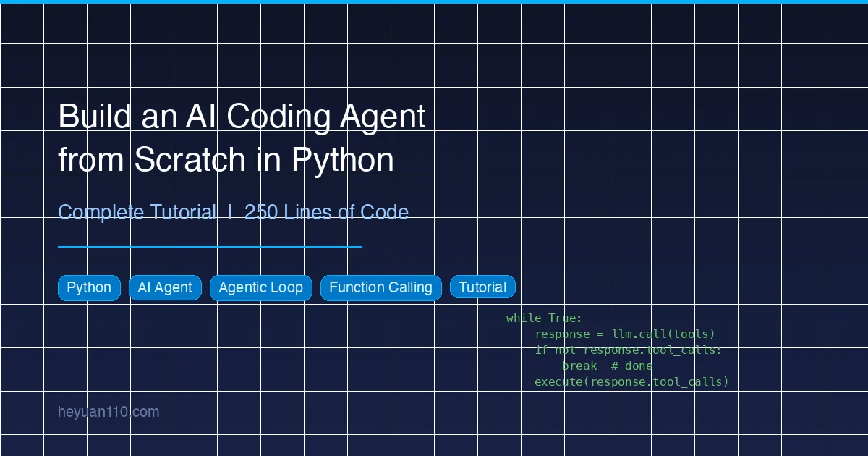Click the response = assignment code
This screenshot has width=868, height=456.
click(x=571, y=334)
